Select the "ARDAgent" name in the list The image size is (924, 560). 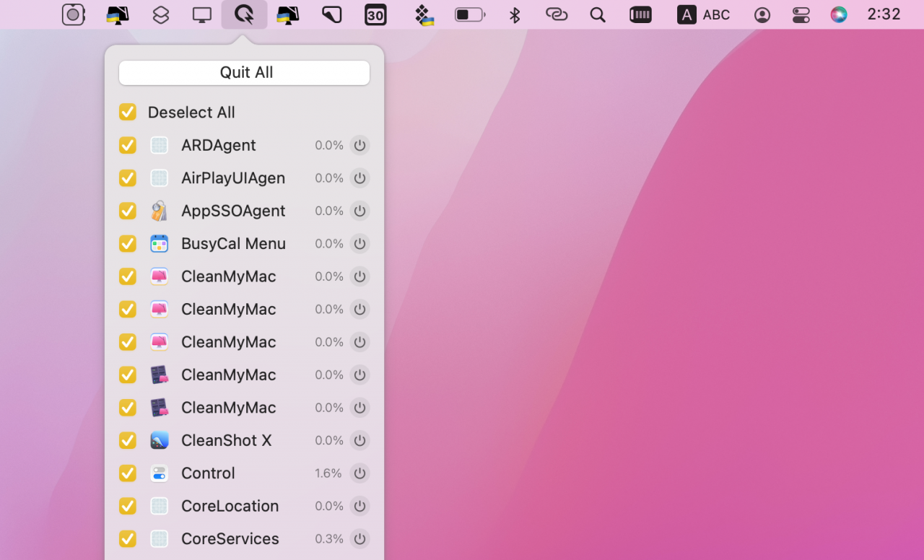pyautogui.click(x=218, y=145)
